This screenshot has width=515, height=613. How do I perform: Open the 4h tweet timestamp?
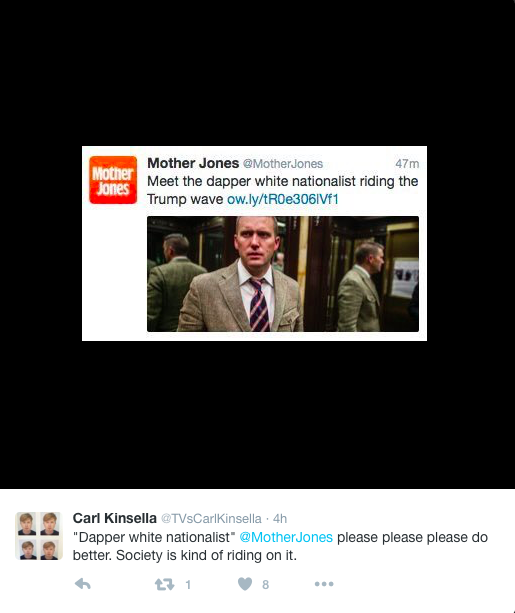pyautogui.click(x=280, y=518)
